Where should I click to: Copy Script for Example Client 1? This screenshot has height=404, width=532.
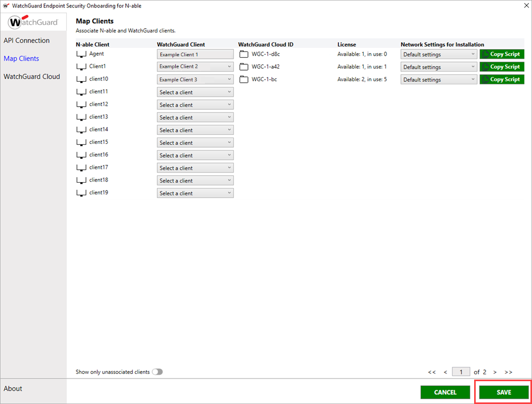(x=502, y=54)
